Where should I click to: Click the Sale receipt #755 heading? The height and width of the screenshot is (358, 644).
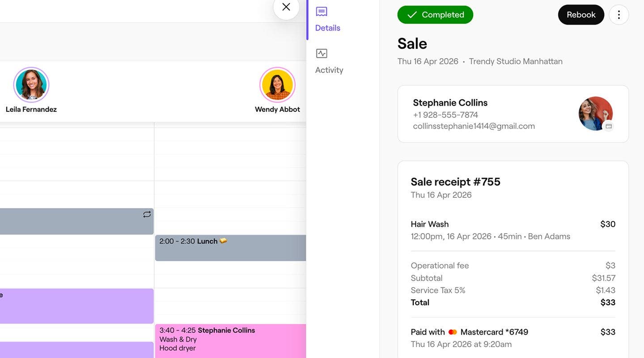455,182
